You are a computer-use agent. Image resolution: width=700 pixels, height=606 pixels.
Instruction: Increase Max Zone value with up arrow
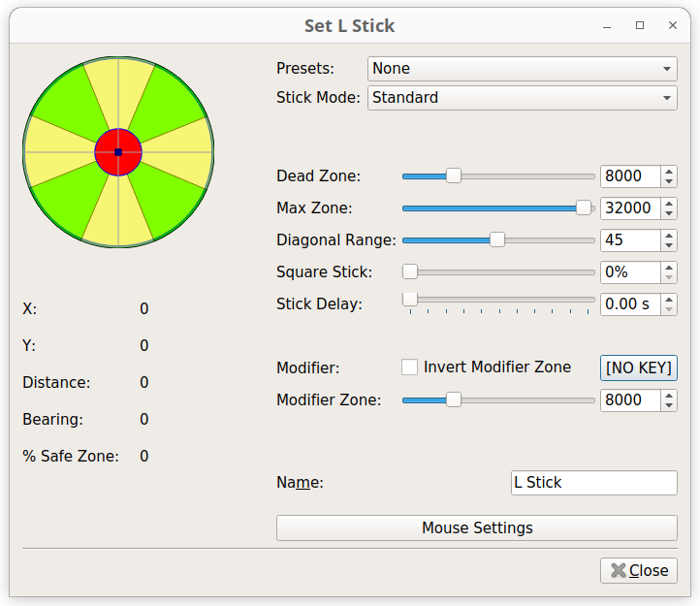[x=669, y=204]
